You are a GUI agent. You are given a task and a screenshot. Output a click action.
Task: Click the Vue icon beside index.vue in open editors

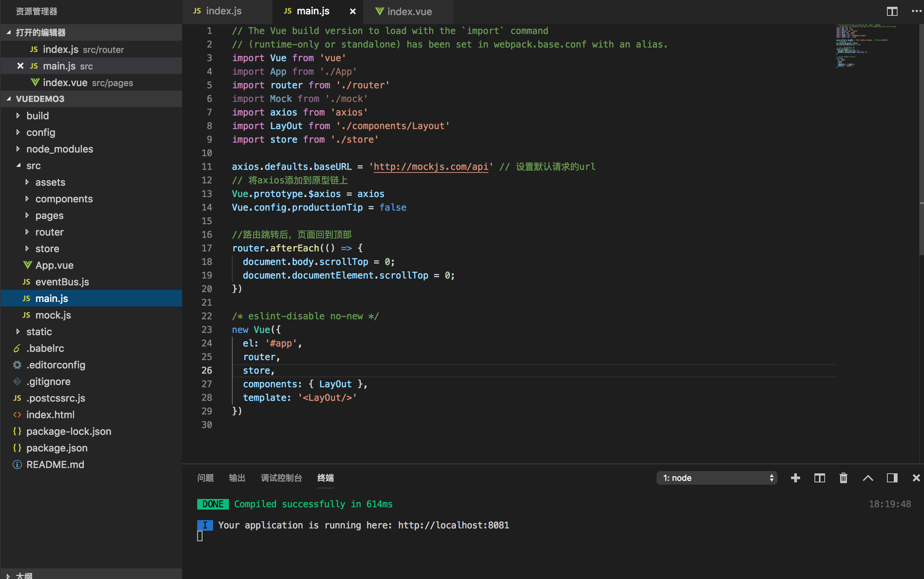point(35,82)
